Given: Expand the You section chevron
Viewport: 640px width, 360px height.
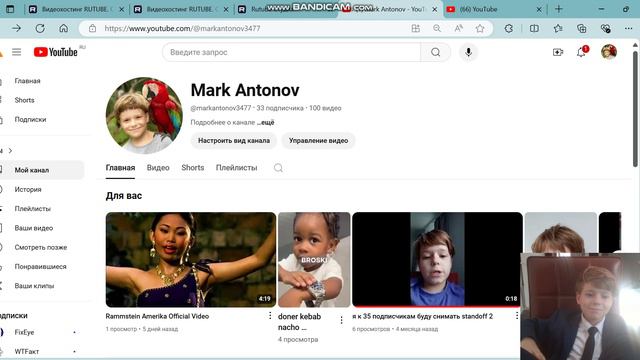Looking at the screenshot, I should (10, 151).
